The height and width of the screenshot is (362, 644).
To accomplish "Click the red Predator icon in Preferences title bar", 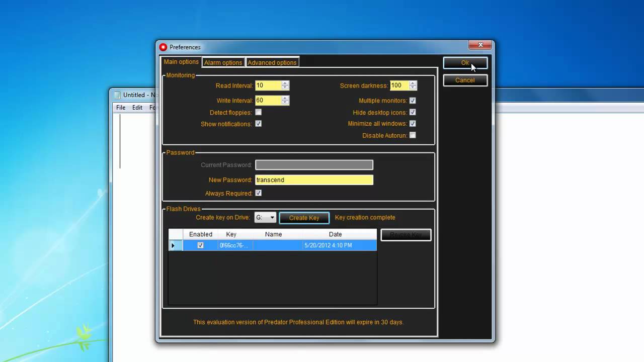I will point(163,47).
